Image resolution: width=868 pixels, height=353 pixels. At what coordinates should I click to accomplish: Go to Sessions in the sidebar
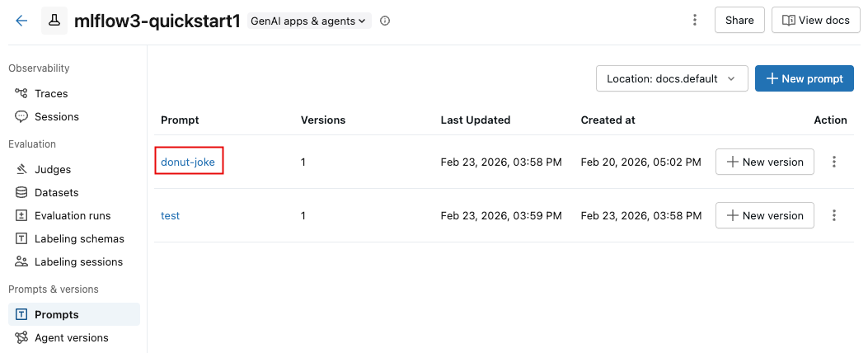click(x=56, y=117)
